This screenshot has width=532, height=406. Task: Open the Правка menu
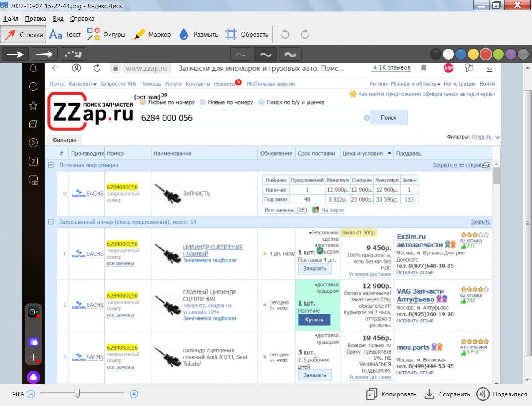click(x=35, y=18)
